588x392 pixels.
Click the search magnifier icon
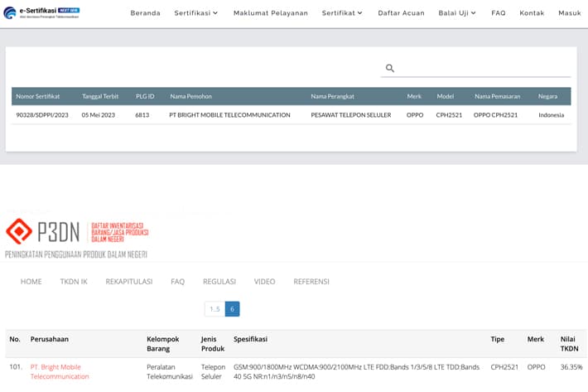pyautogui.click(x=390, y=68)
